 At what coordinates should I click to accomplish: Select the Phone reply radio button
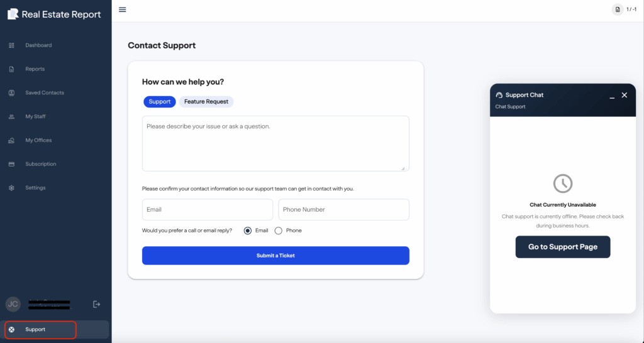[279, 231]
